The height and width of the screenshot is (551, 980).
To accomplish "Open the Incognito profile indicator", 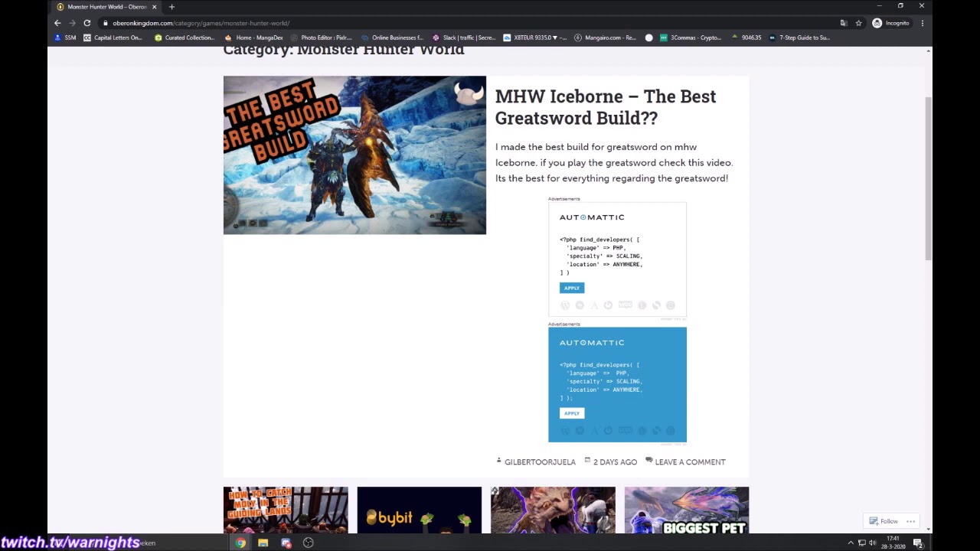I will [x=891, y=23].
